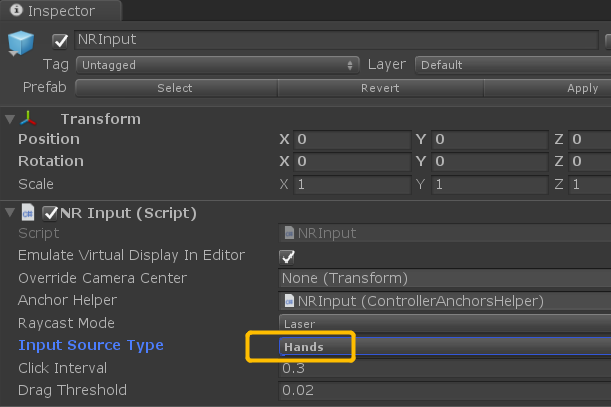Open the Layer dropdown showing Default
Image resolution: width=611 pixels, height=407 pixels.
pyautogui.click(x=510, y=64)
